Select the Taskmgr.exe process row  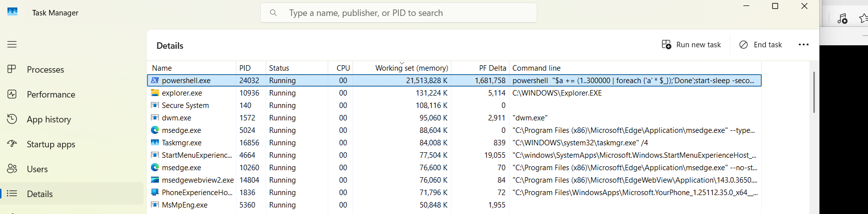click(x=454, y=142)
